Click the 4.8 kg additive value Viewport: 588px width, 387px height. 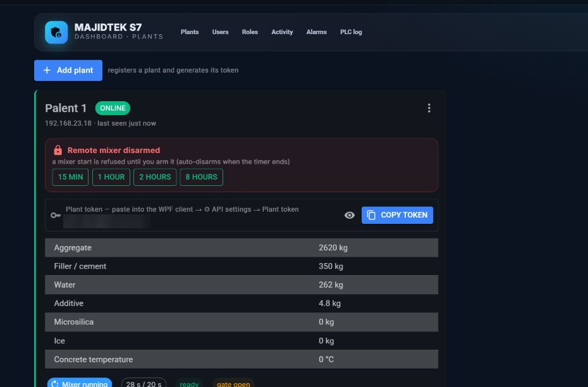coord(329,304)
